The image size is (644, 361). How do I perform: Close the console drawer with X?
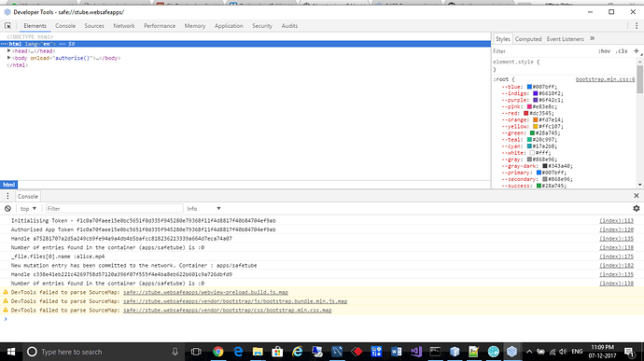[x=637, y=196]
